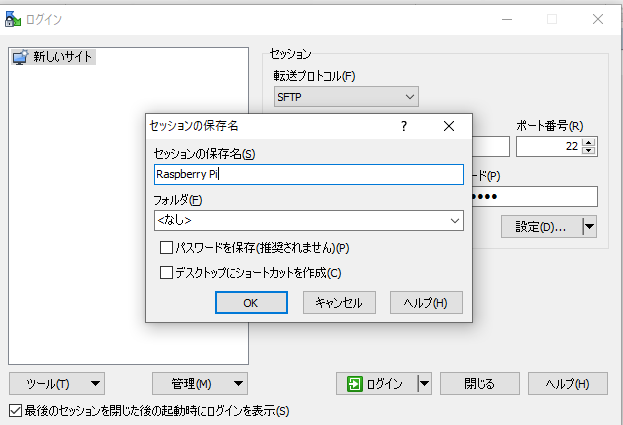Select the 新しいサイト computer icon
623x425 pixels.
click(x=20, y=57)
